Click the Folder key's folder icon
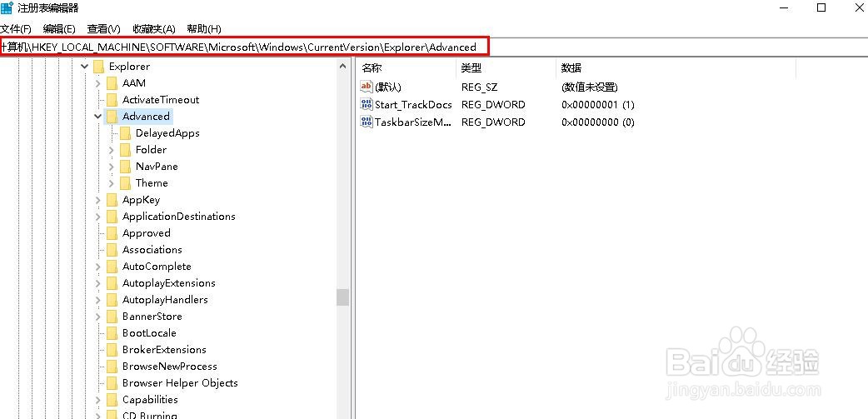 [126, 149]
